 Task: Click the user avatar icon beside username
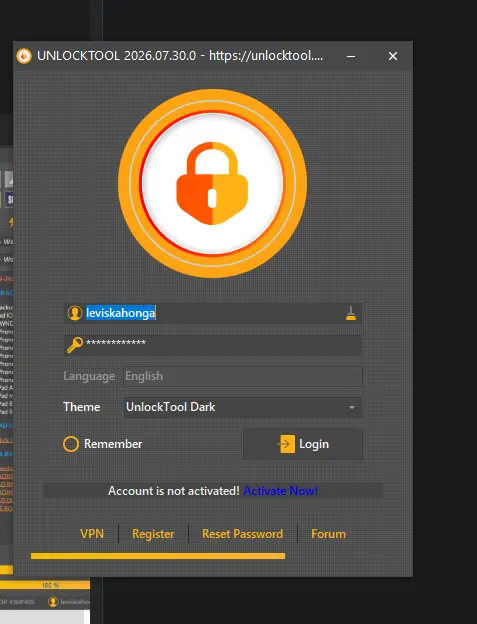pyautogui.click(x=74, y=313)
